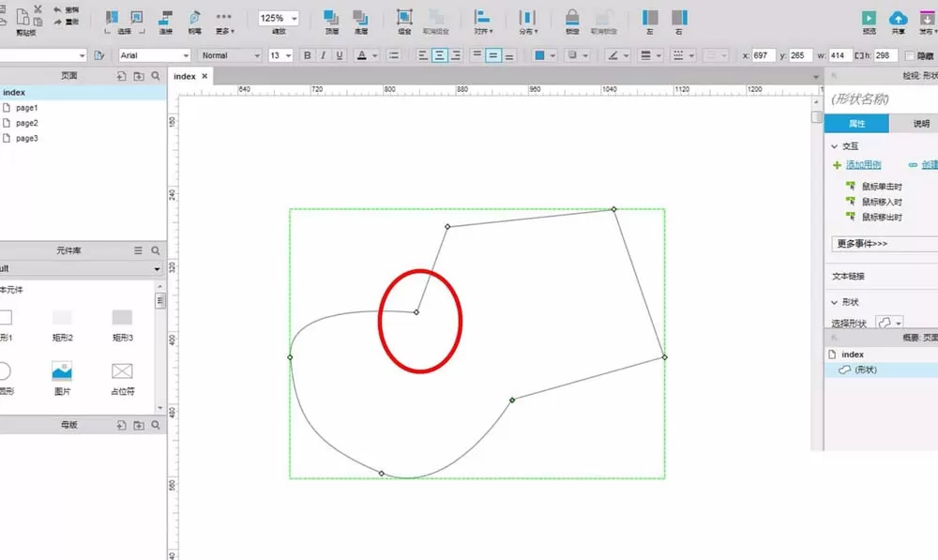Align text center horizontally

(x=439, y=55)
